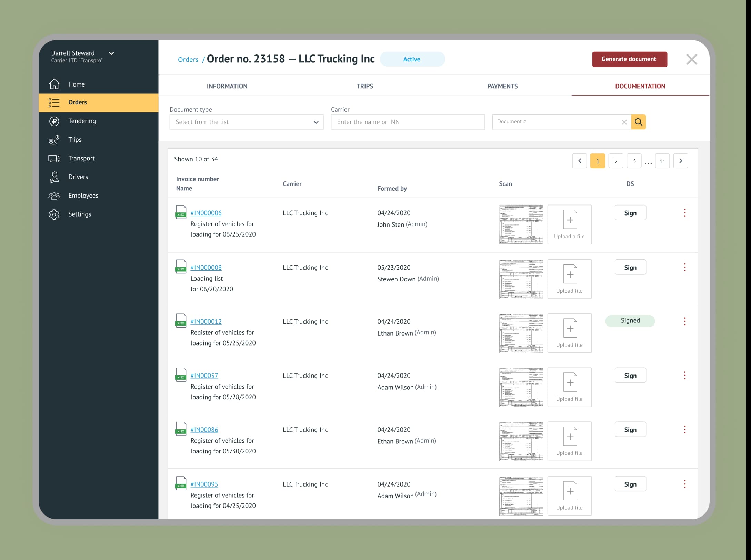
Task: Go to page 3
Action: tap(634, 161)
